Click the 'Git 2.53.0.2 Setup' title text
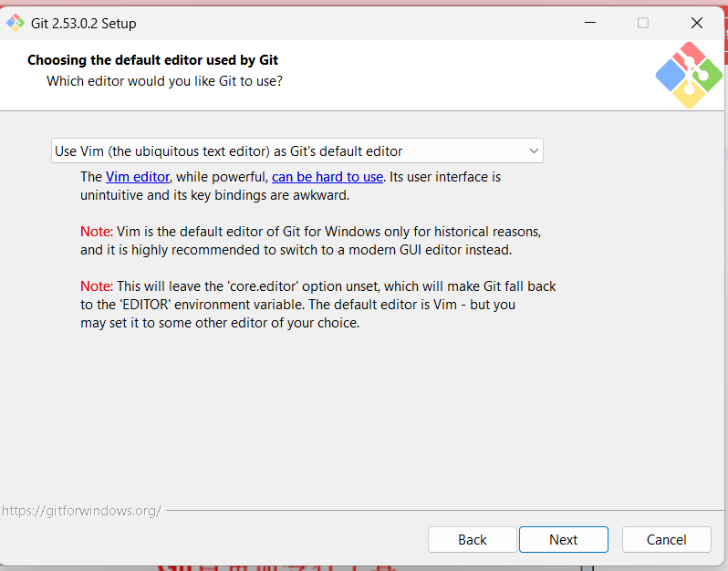 [x=84, y=23]
